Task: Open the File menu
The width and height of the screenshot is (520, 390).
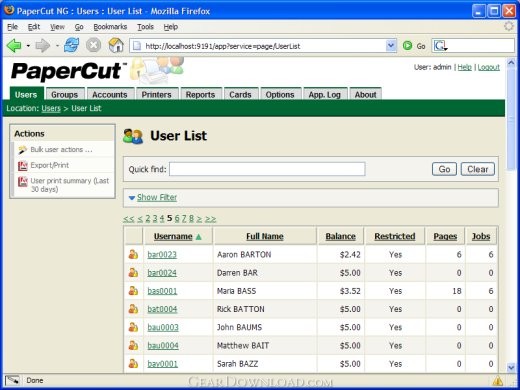Action: coord(13,27)
